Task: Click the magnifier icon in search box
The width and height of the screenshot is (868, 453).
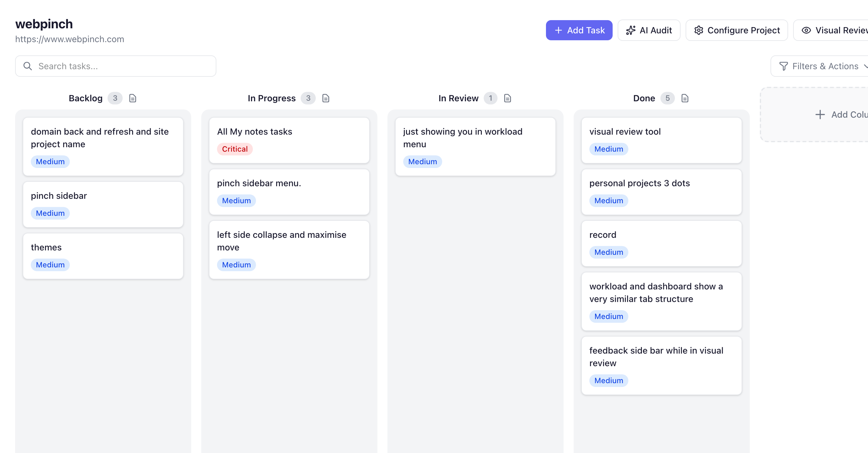Action: pos(28,66)
